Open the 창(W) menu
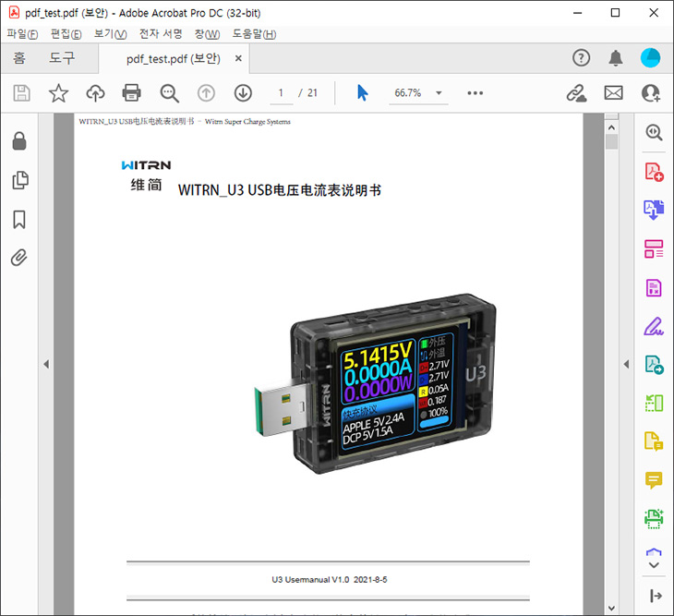The width and height of the screenshot is (674, 616). (x=207, y=34)
